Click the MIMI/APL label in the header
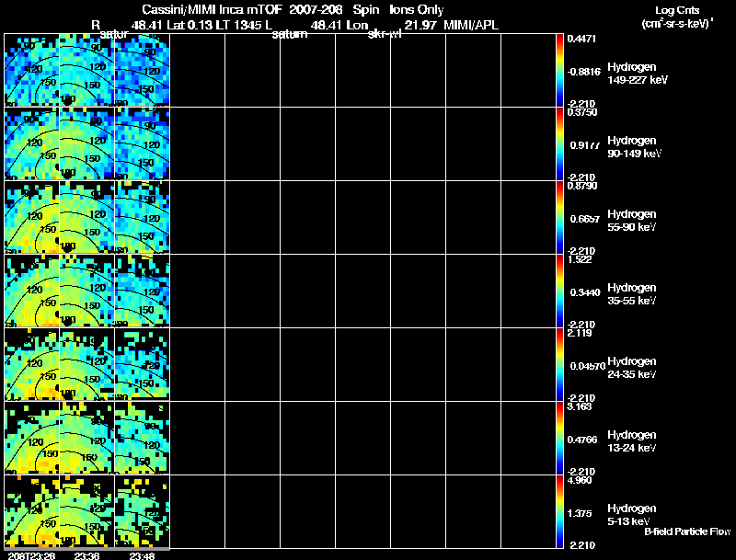 tap(471, 25)
